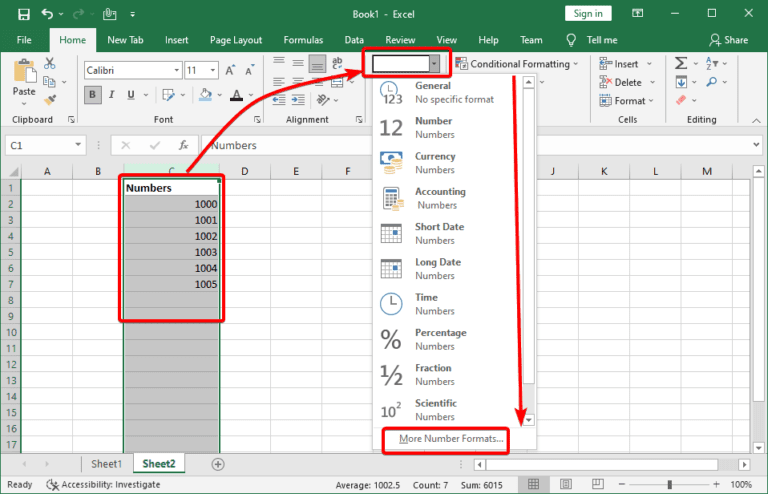Open Tell me search box
Viewport: 768px width, 494px height.
tap(592, 40)
